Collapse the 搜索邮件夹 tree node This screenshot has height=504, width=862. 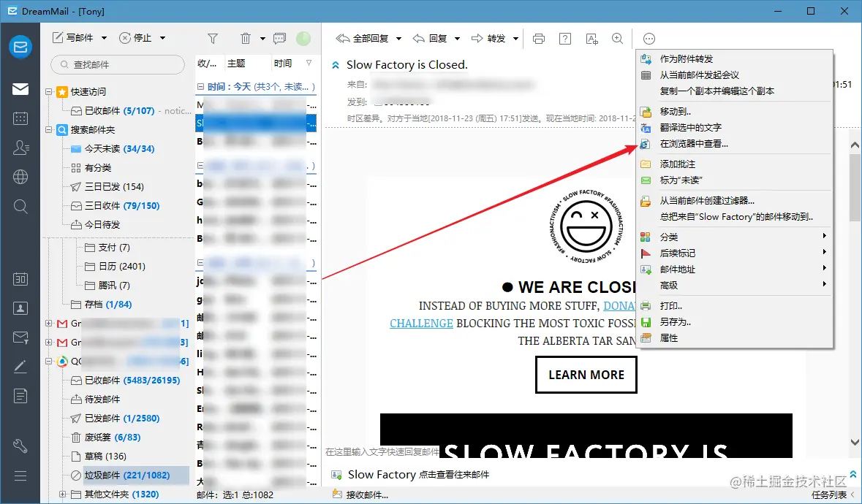click(x=49, y=129)
